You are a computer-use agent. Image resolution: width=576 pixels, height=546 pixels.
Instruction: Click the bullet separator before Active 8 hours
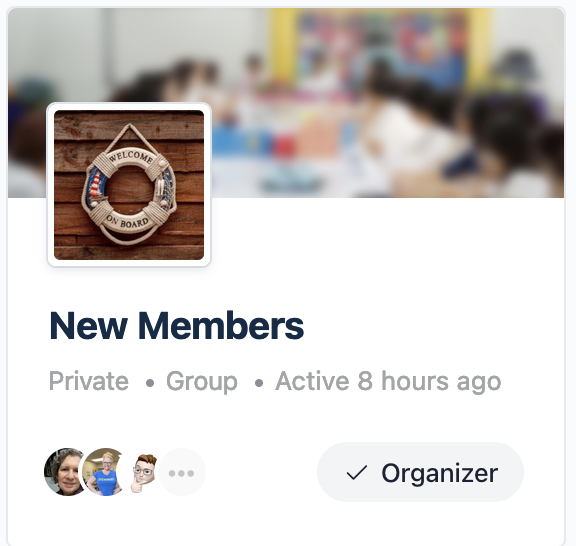click(x=259, y=383)
